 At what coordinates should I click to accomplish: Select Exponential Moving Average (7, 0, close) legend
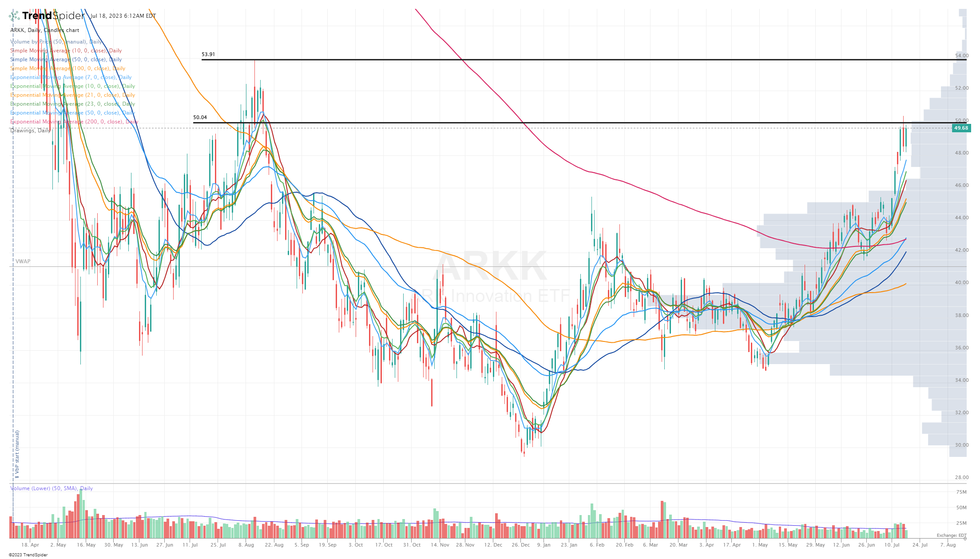pyautogui.click(x=71, y=77)
